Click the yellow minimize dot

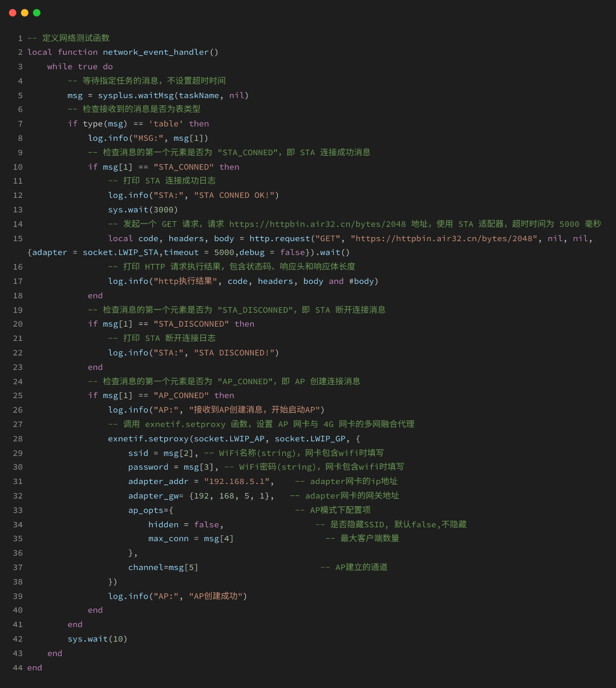click(25, 13)
